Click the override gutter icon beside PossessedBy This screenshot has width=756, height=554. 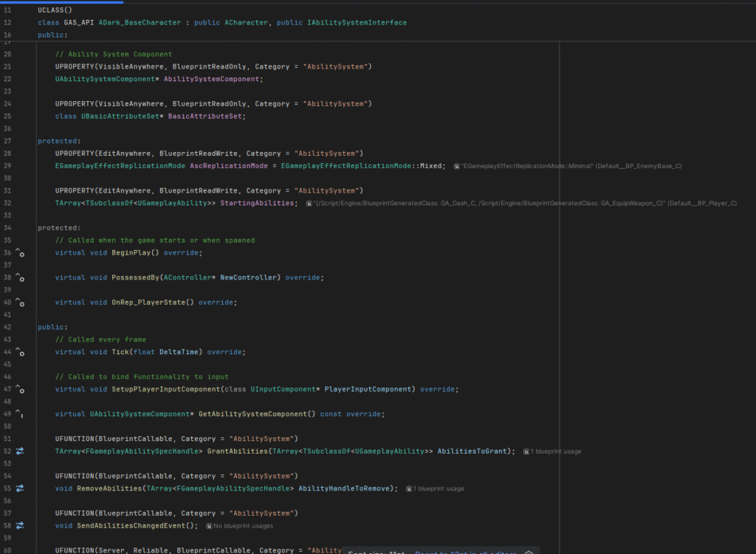tap(18, 277)
